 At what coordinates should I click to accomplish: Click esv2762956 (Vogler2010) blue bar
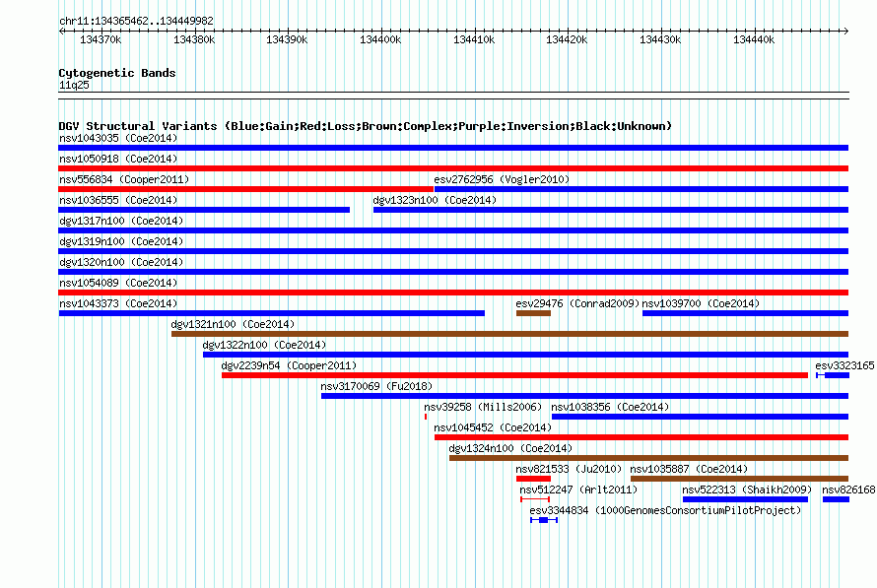(641, 189)
